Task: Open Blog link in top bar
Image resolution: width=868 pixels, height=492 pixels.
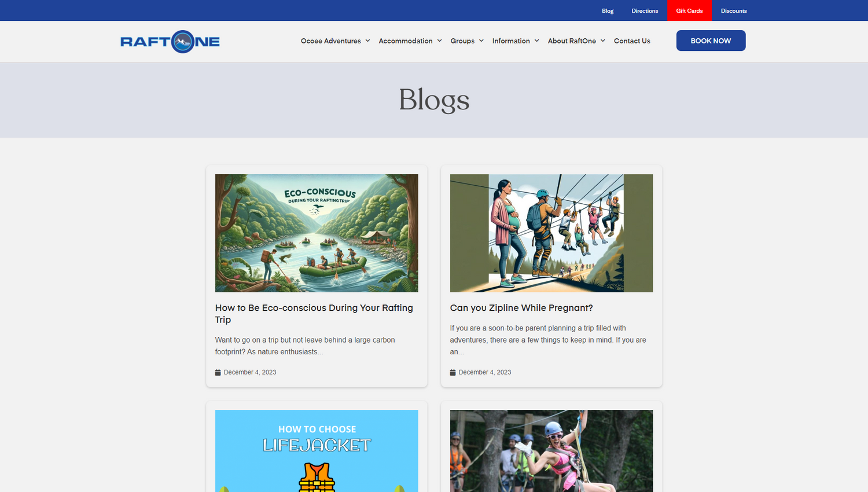Action: click(608, 10)
